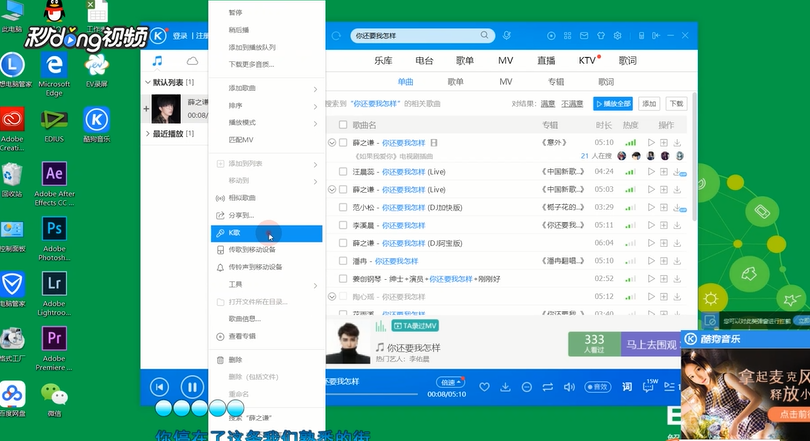The image size is (810, 441).
Task: Click the 马上去围观 button
Action: point(650,344)
